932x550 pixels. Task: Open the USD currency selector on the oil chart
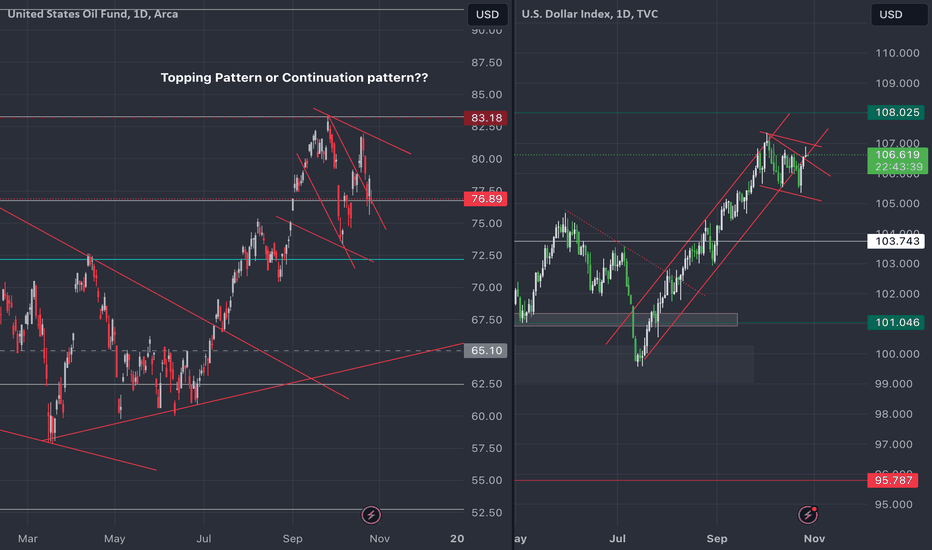[x=487, y=14]
